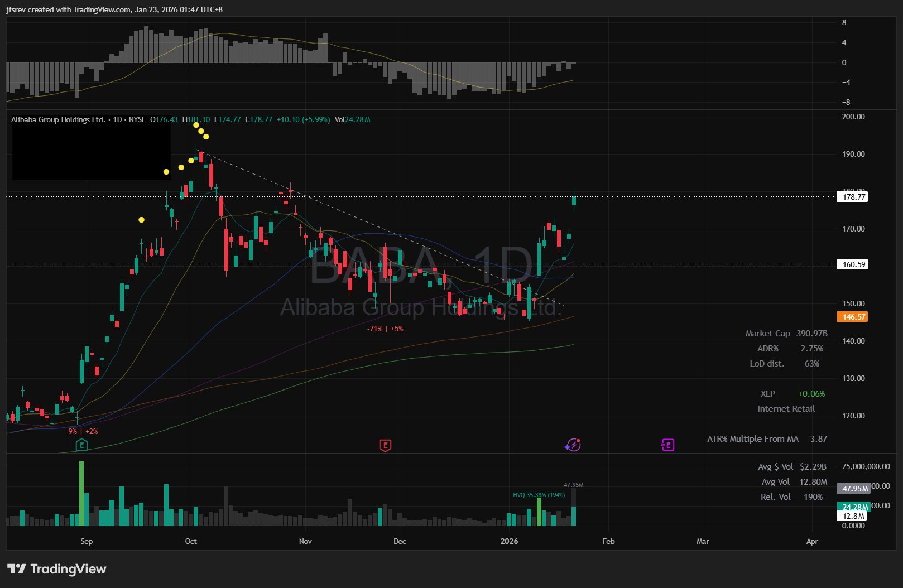Click the Dec label on the time axis
The image size is (903, 588).
click(x=400, y=541)
